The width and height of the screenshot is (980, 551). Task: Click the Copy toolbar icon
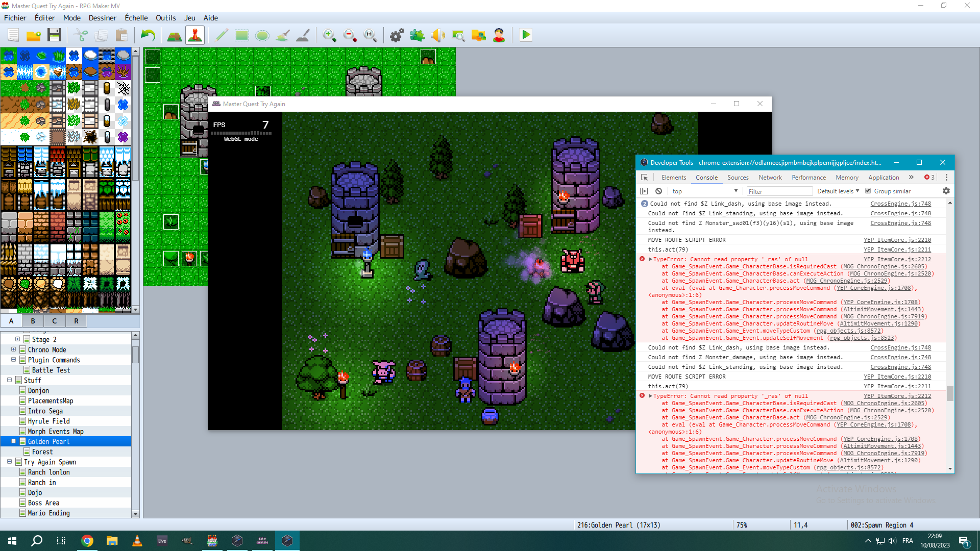[101, 35]
